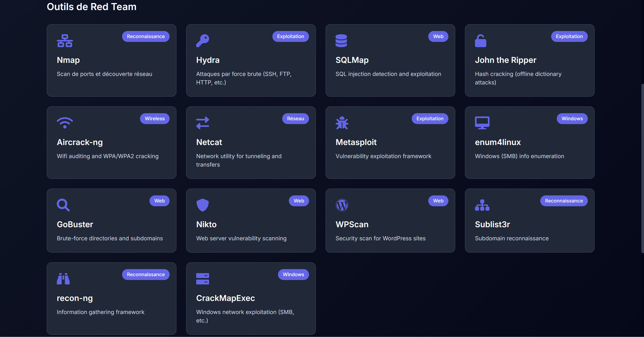Click the Netcat transfer arrows icon
This screenshot has height=337, width=644.
pyautogui.click(x=202, y=123)
